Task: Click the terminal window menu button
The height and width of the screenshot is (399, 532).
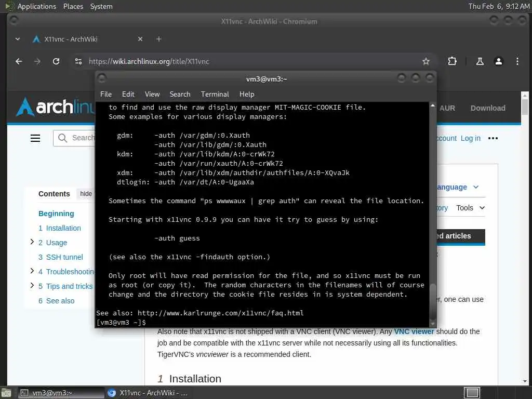Action: (102, 79)
